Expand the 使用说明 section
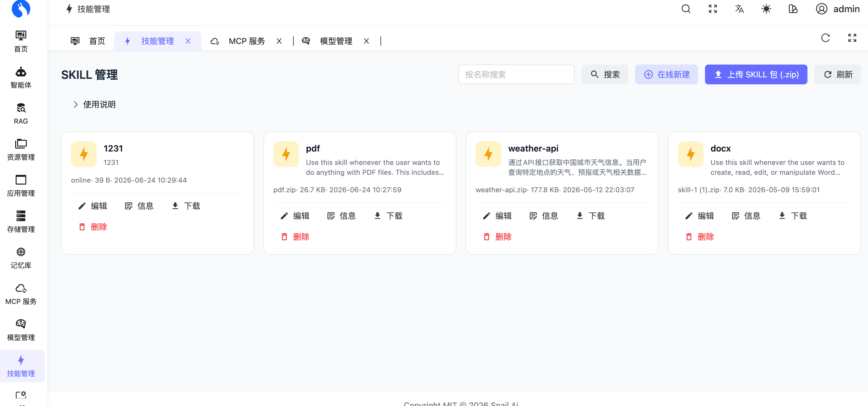The width and height of the screenshot is (868, 406). tap(94, 104)
